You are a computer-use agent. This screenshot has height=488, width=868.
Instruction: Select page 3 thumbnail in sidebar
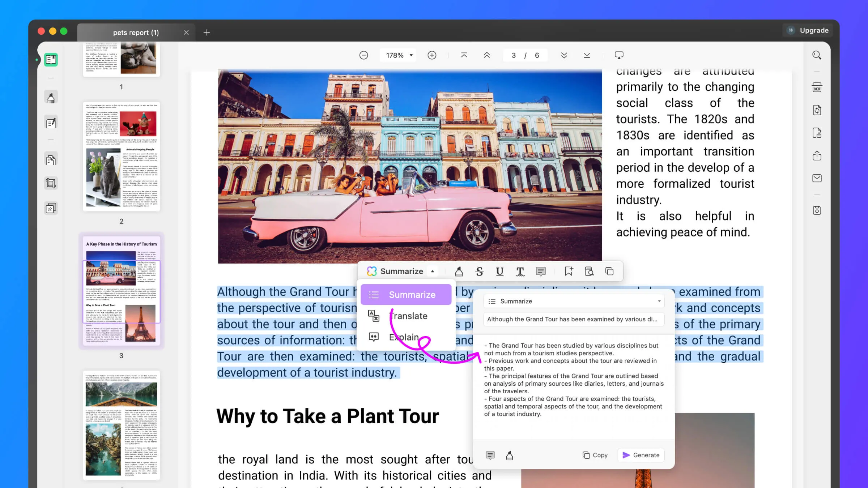coord(121,292)
